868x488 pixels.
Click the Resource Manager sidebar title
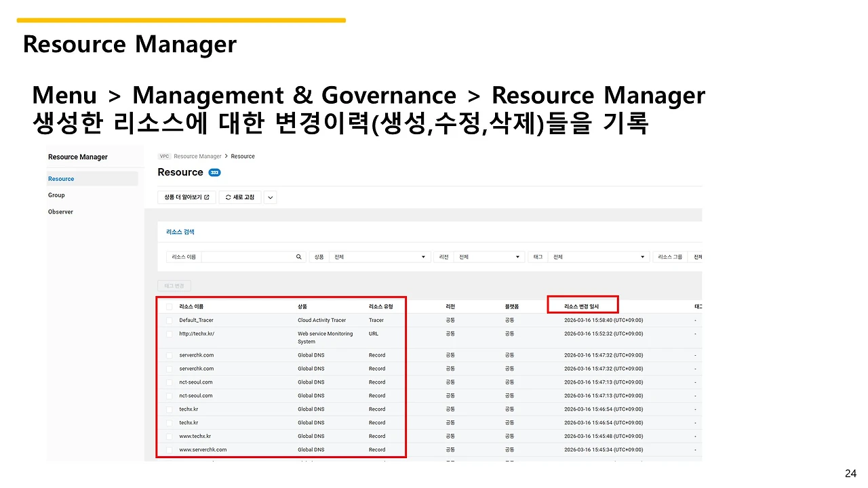78,157
